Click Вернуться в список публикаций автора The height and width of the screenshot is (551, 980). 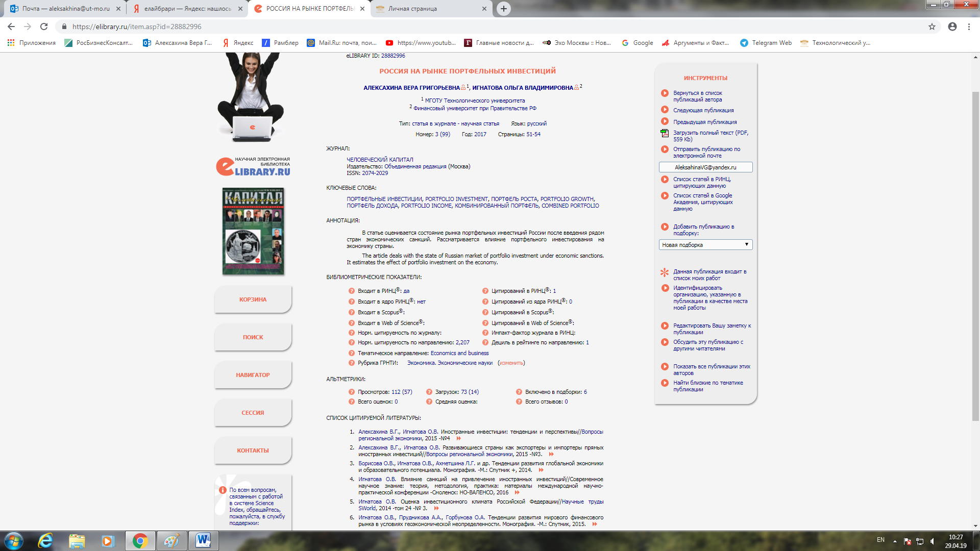point(697,96)
